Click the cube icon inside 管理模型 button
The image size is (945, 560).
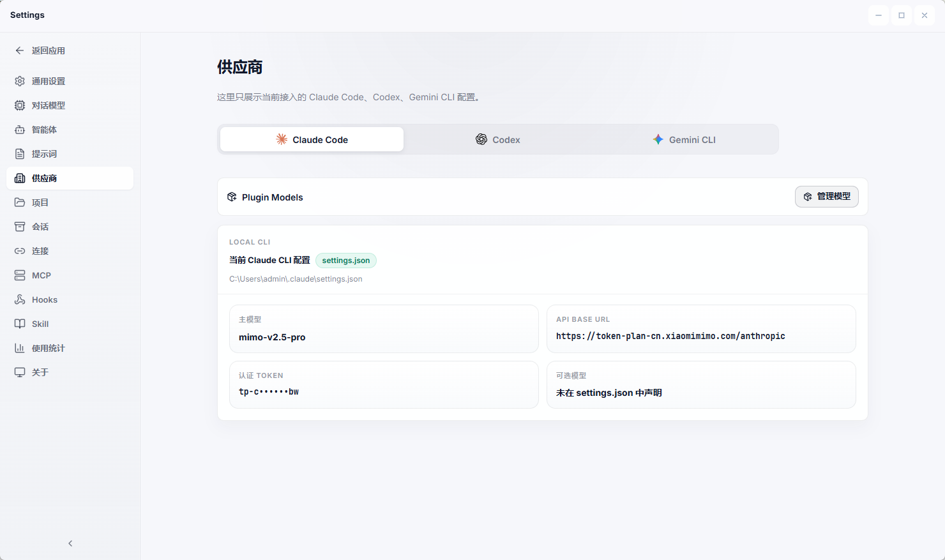click(x=808, y=197)
